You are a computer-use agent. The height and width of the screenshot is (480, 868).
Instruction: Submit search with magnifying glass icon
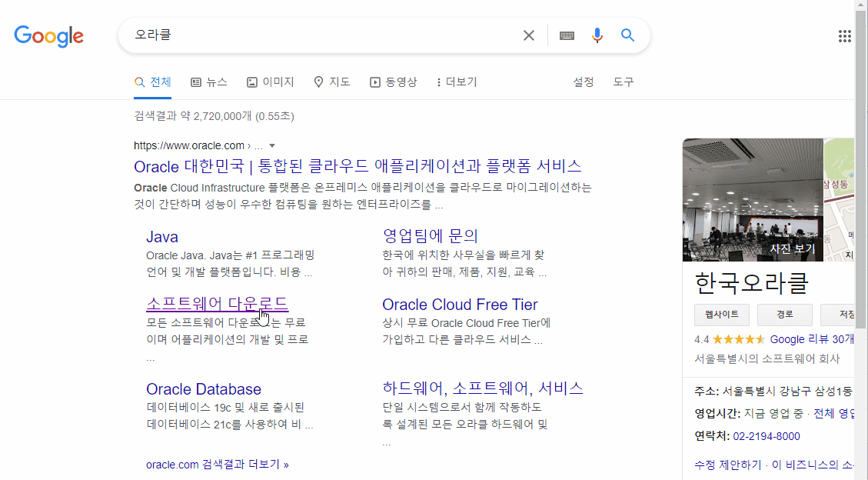627,35
